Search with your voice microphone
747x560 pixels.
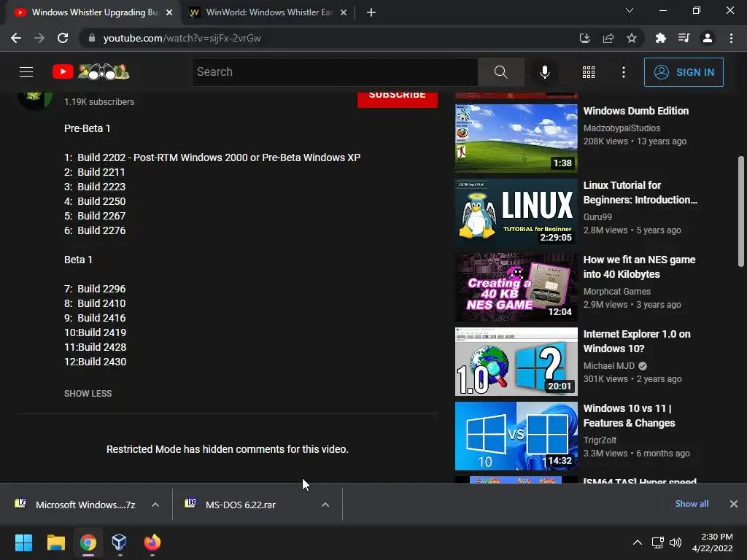pos(545,72)
